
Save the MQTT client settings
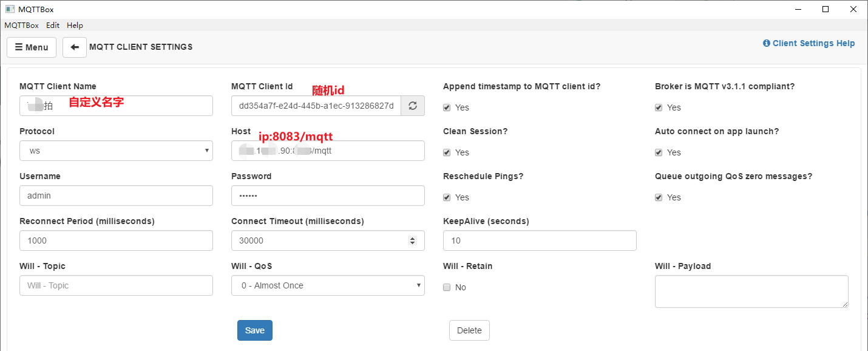(x=254, y=330)
